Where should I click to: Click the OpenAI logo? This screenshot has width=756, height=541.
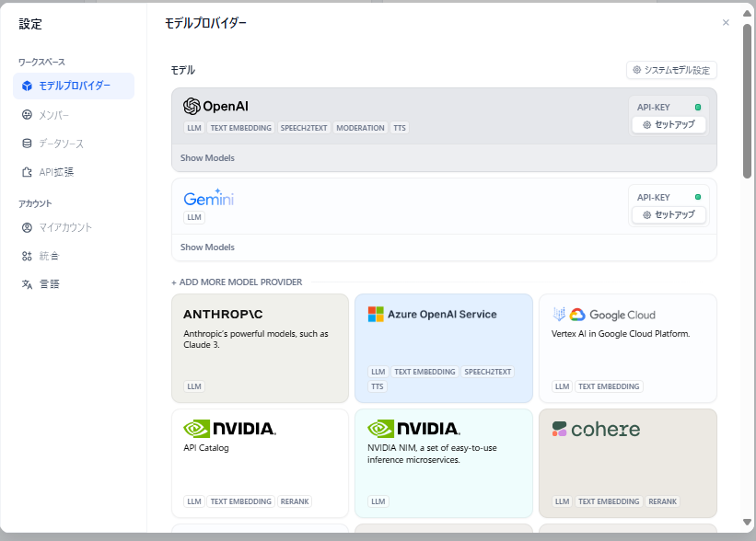(215, 106)
